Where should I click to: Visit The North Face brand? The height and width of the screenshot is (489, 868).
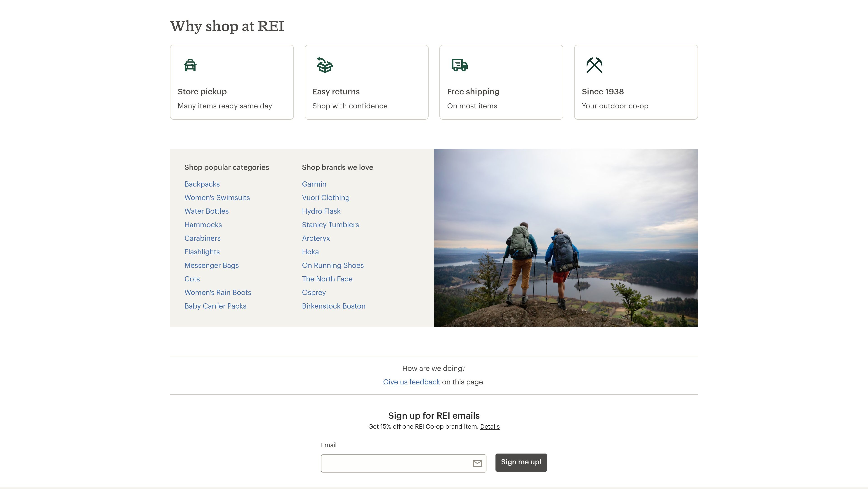[x=327, y=279]
